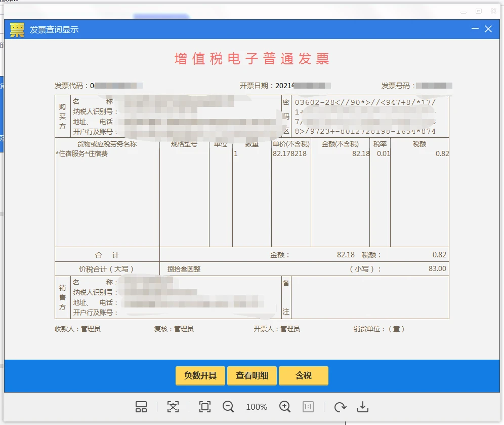504x425 pixels.
Task: Click the fullscreen frame icon
Action: click(x=205, y=407)
